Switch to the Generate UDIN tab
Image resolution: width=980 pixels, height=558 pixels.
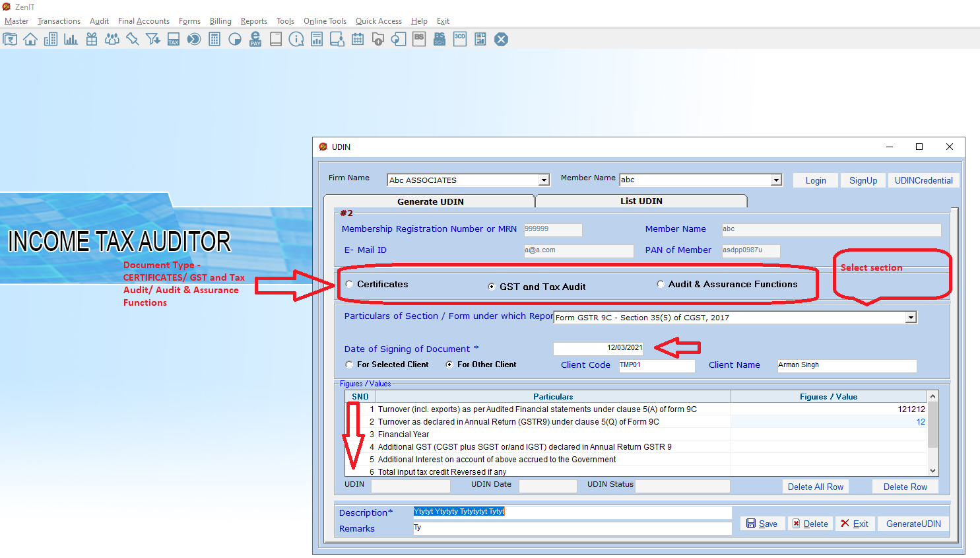[x=430, y=201]
